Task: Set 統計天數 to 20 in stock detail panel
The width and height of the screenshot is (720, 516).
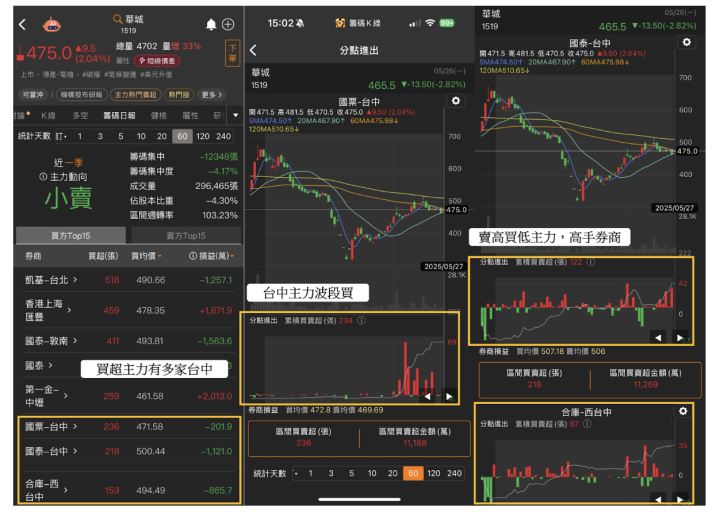Action: pos(162,136)
